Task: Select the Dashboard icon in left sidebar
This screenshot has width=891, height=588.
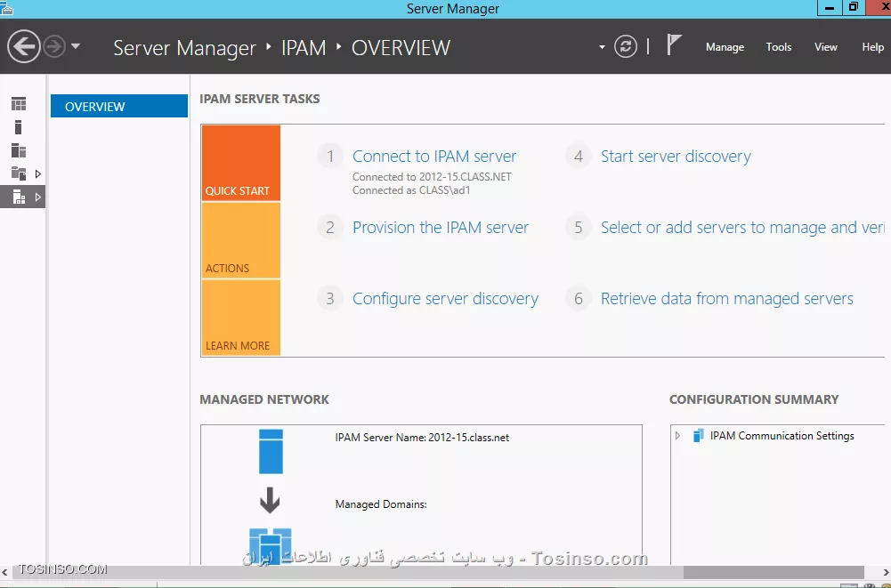Action: point(19,104)
